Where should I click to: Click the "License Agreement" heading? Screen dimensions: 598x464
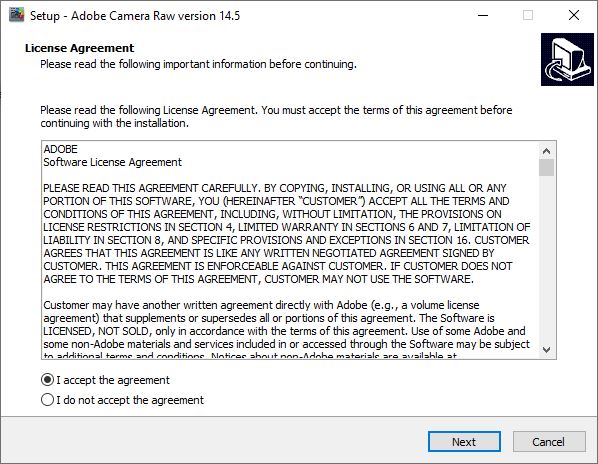(x=79, y=48)
